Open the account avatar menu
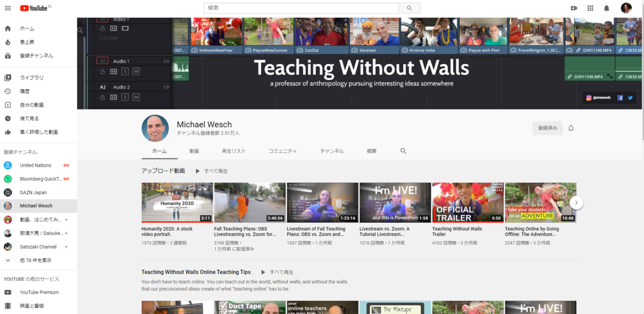 click(x=626, y=8)
